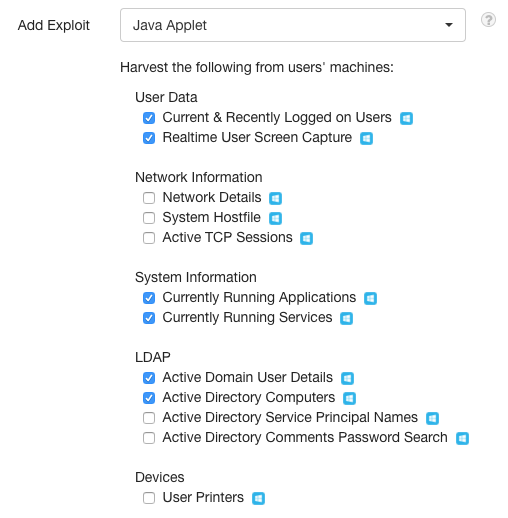Viewport: 508px width, 518px height.
Task: Click Windows icon beside Currently Running Services
Action: 346,318
